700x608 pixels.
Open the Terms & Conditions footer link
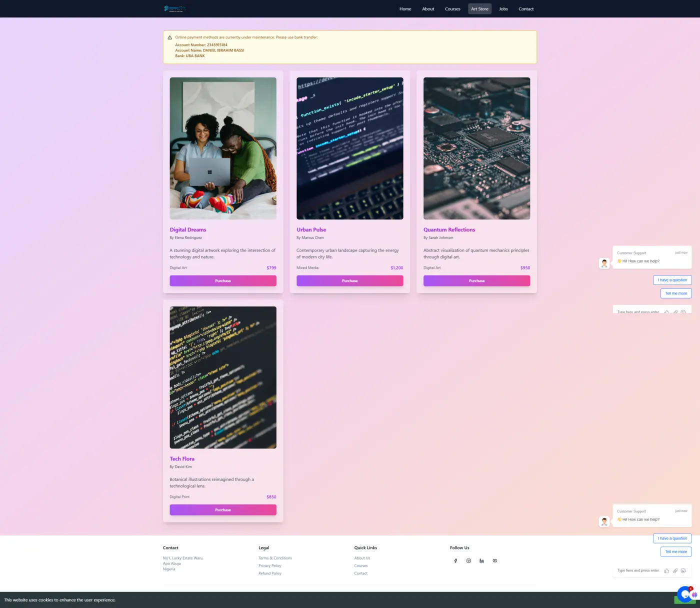[275, 558]
